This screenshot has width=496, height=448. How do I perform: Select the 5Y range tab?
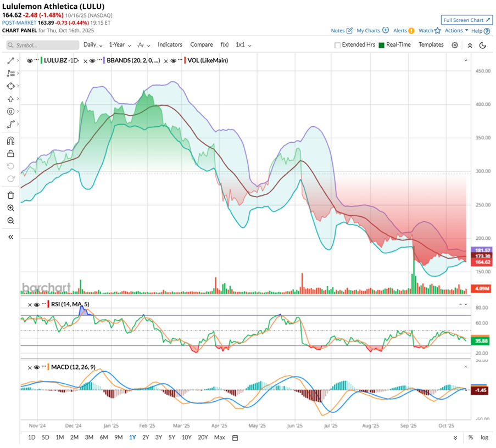(172, 438)
